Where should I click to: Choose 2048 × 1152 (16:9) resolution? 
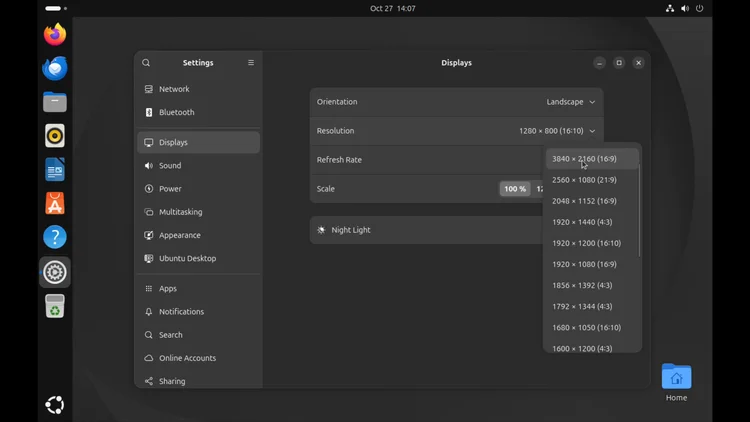coord(592,201)
